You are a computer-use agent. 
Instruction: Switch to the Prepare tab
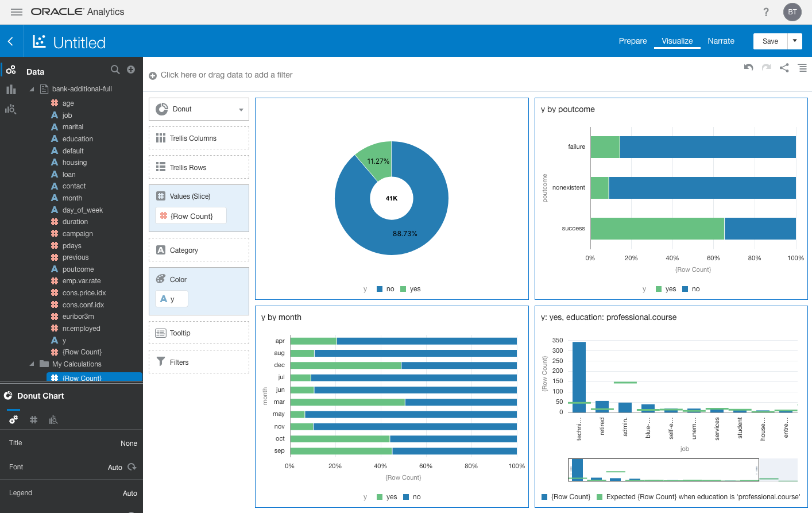click(632, 41)
